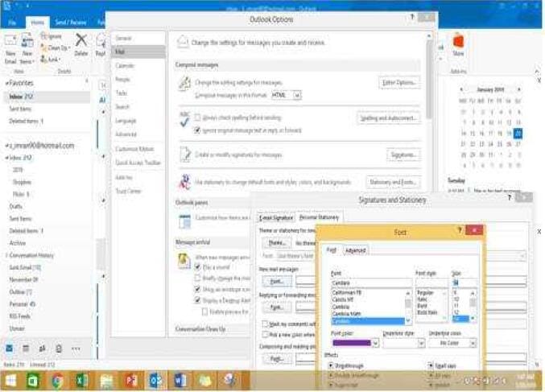Open Chrome from the taskbar
545x392 pixels.
pos(57,381)
